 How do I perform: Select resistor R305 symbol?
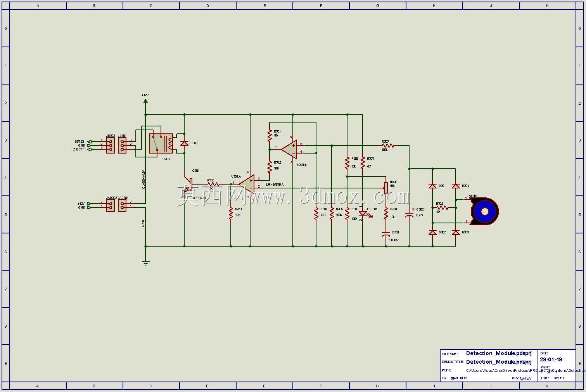pos(332,213)
